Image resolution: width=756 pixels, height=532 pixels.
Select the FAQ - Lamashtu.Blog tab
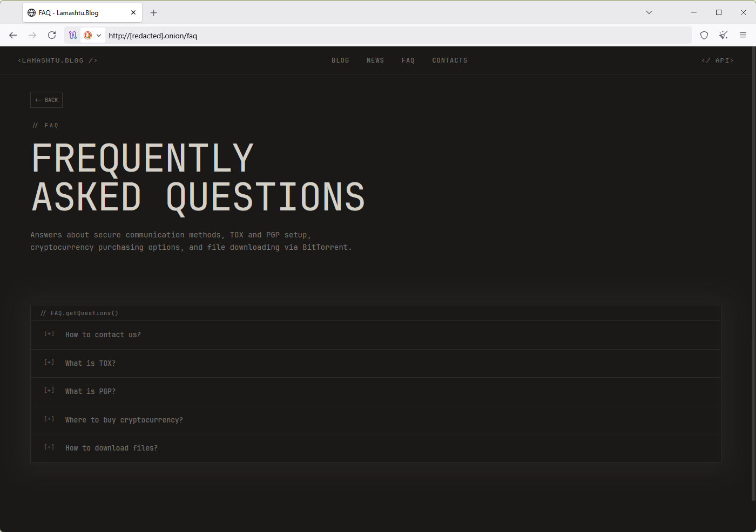click(82, 12)
